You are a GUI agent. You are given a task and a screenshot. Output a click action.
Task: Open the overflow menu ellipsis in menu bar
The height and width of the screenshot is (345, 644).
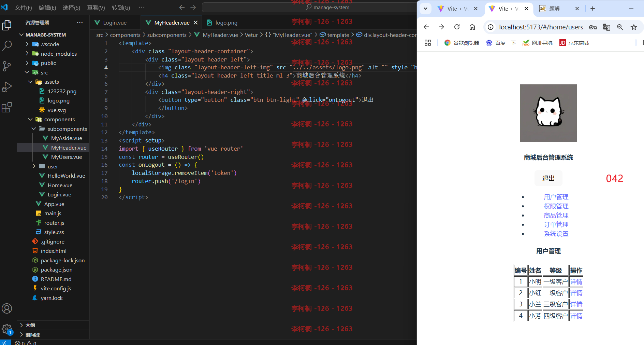(x=142, y=7)
